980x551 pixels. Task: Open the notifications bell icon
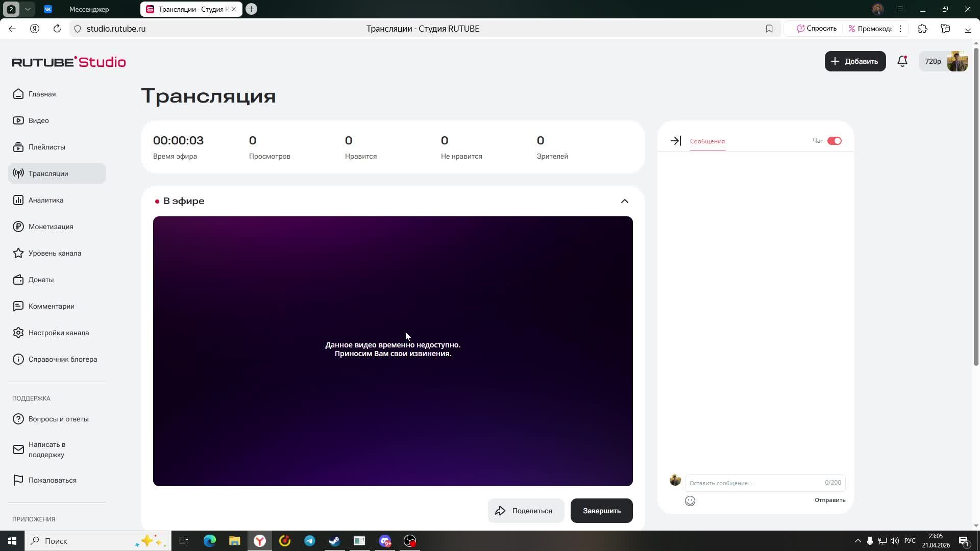click(x=902, y=61)
